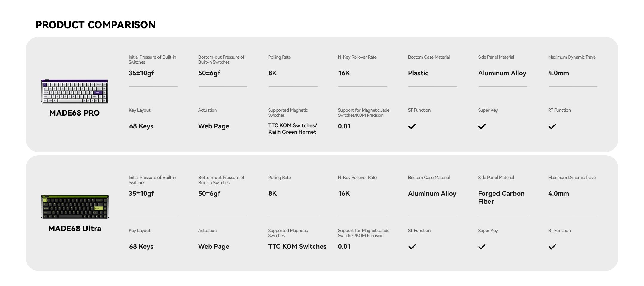Screen dimensions: 644x286
Task: Click the Product Comparison heading
Action: point(95,25)
